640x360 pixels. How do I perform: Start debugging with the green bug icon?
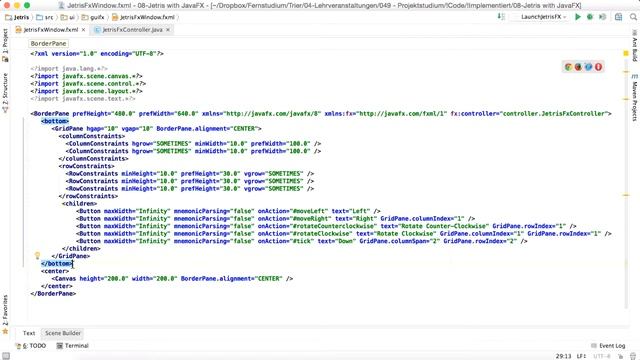[x=590, y=17]
